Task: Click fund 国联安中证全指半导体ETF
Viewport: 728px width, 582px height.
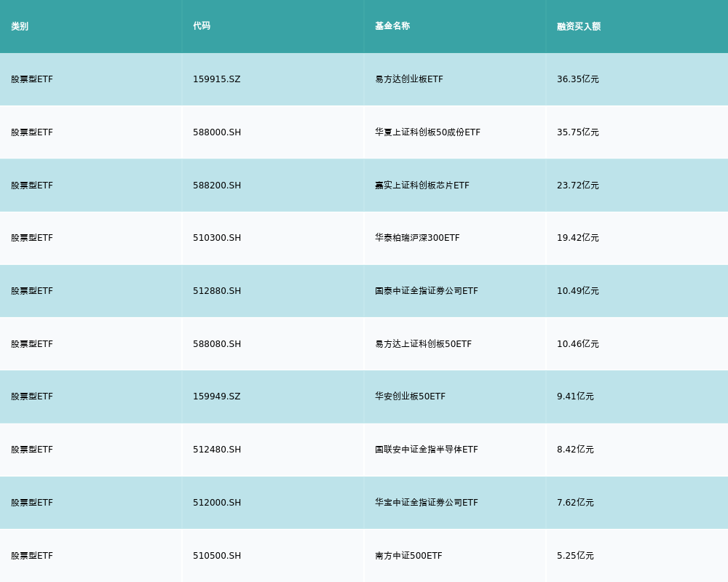Action: (x=426, y=450)
